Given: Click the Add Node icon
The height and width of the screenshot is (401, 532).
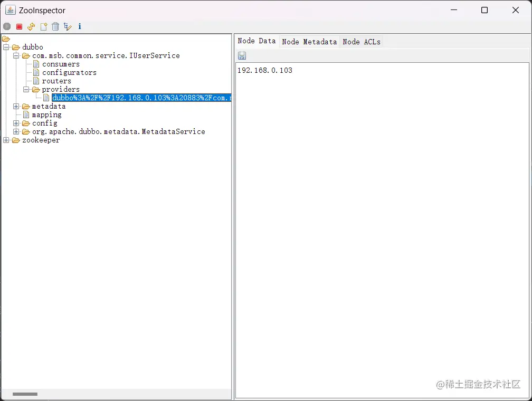Looking at the screenshot, I should (43, 26).
